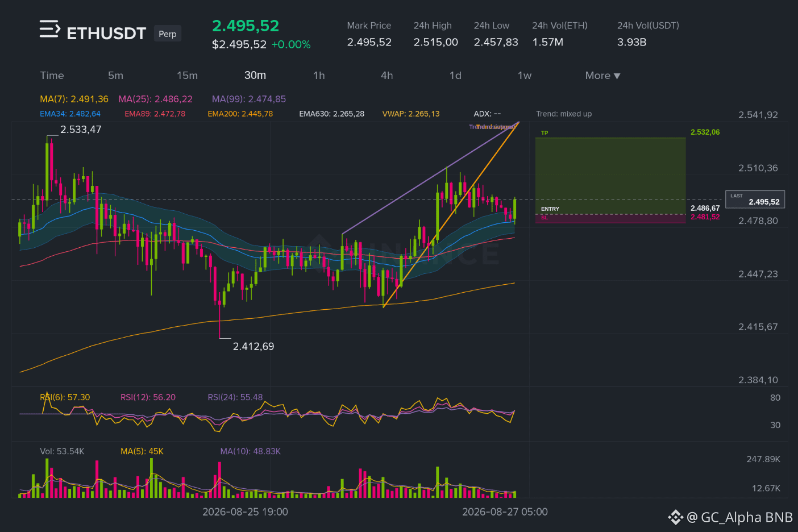
Task: Switch to the 5m timeframe
Action: [115, 76]
